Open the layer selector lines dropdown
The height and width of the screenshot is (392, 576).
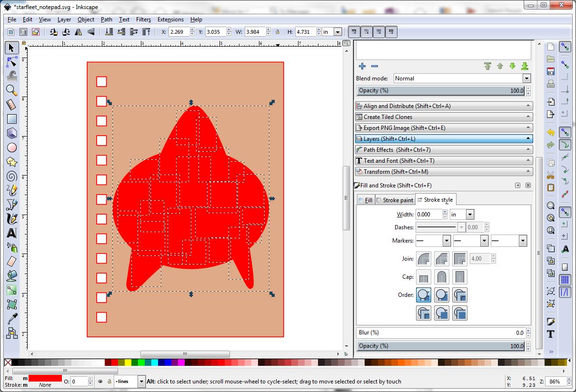point(142,381)
